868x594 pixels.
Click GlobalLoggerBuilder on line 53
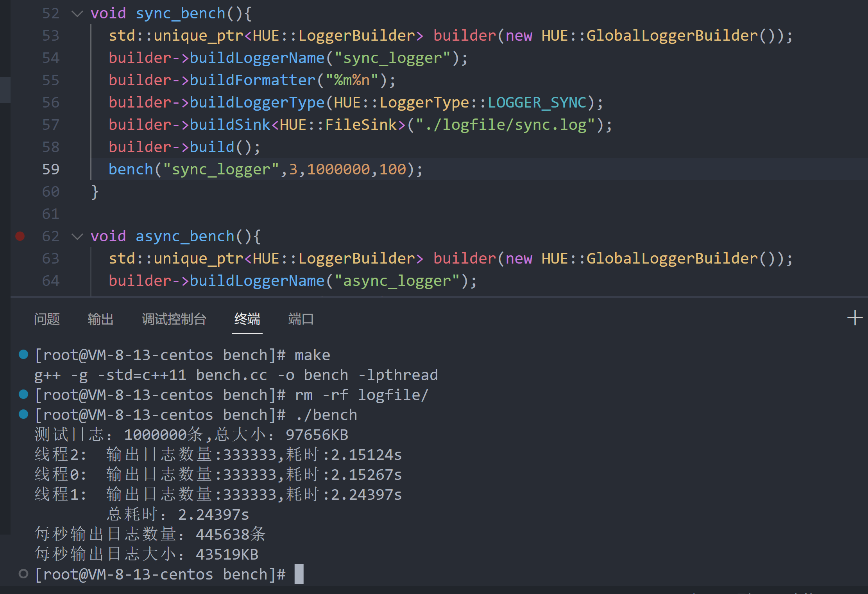tap(672, 36)
